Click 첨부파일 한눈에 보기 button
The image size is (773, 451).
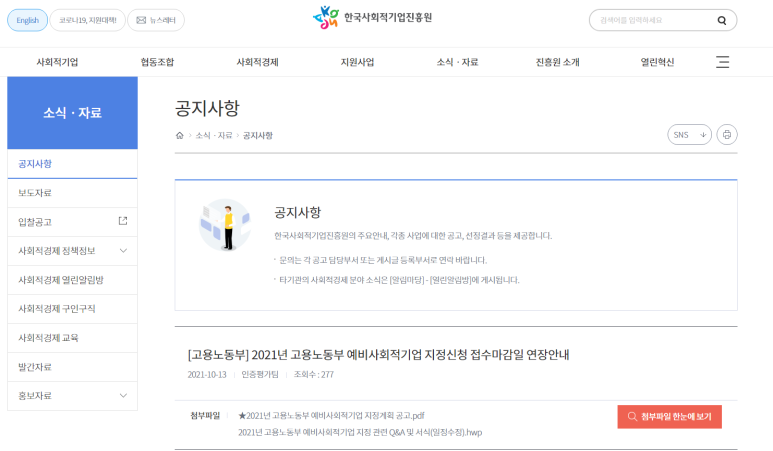[x=669, y=416]
